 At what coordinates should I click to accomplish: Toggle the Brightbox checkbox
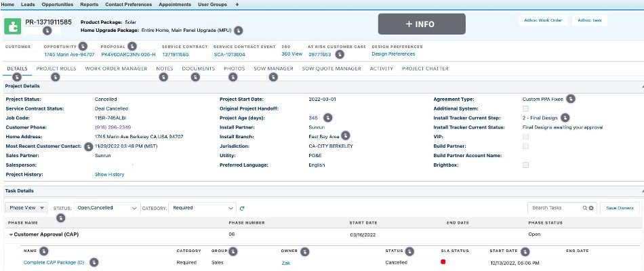(x=525, y=165)
